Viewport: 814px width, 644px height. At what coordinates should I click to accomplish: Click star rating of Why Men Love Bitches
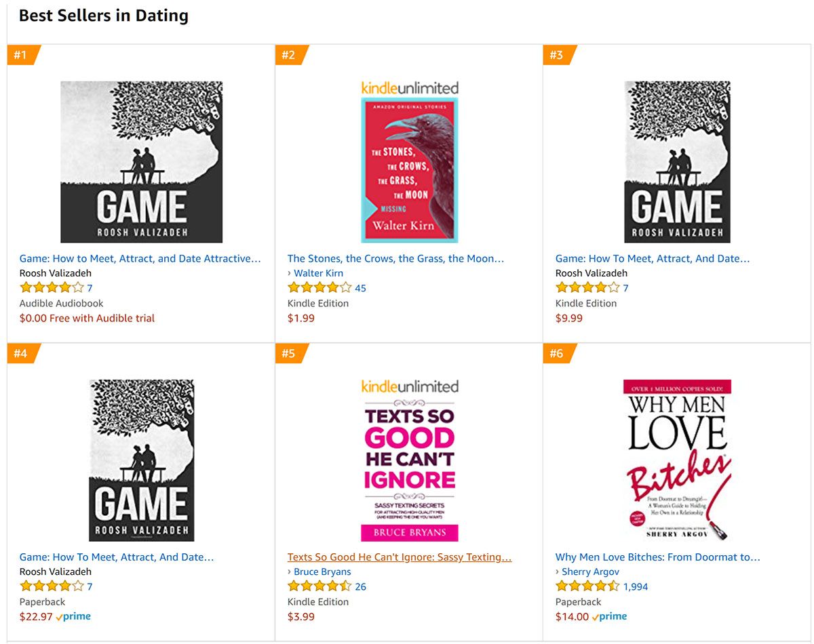pyautogui.click(x=587, y=586)
